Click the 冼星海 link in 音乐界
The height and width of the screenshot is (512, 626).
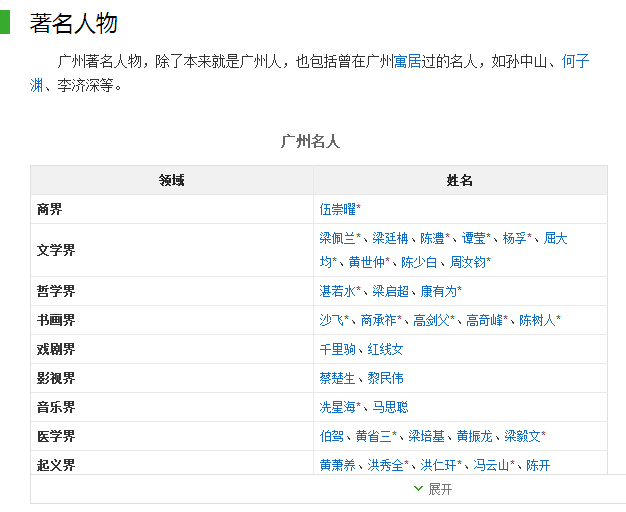(337, 407)
